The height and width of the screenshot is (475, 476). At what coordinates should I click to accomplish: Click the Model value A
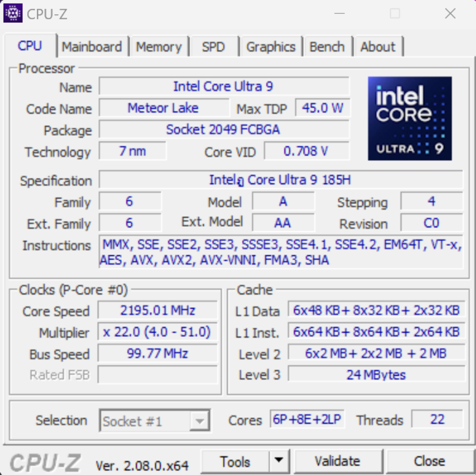pos(283,201)
